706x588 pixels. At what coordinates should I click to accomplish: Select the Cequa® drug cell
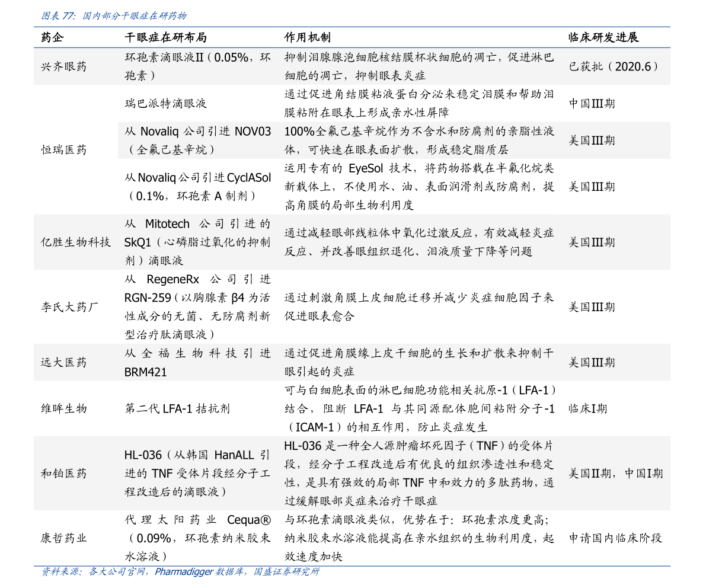[197, 538]
